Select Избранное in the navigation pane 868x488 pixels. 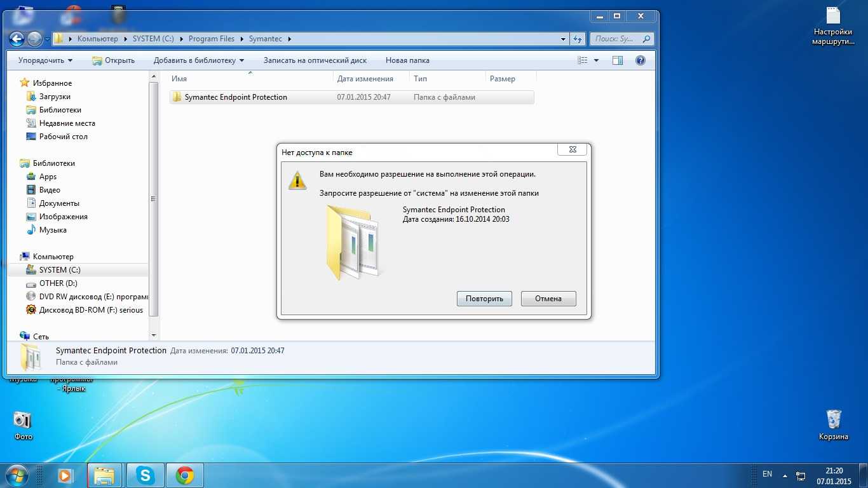(x=46, y=83)
